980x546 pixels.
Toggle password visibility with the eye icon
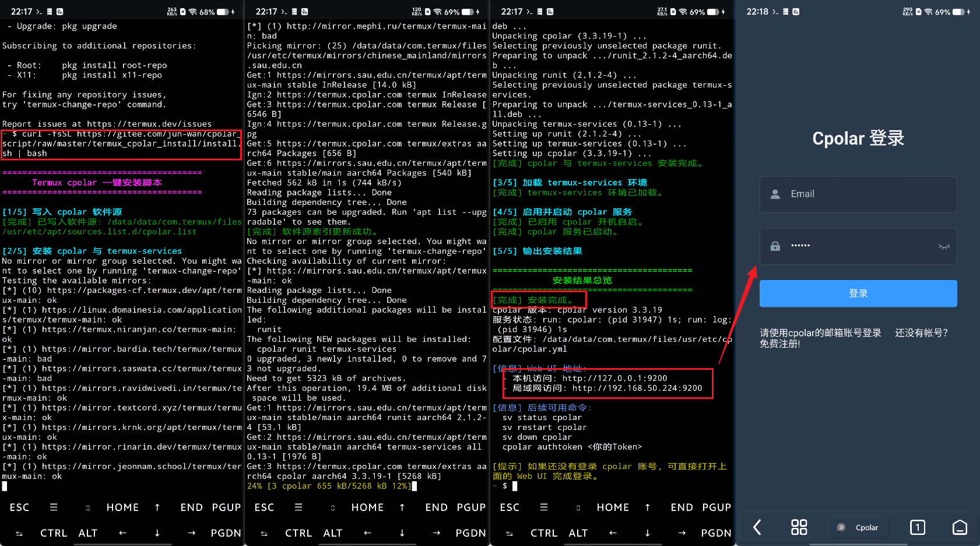point(944,247)
